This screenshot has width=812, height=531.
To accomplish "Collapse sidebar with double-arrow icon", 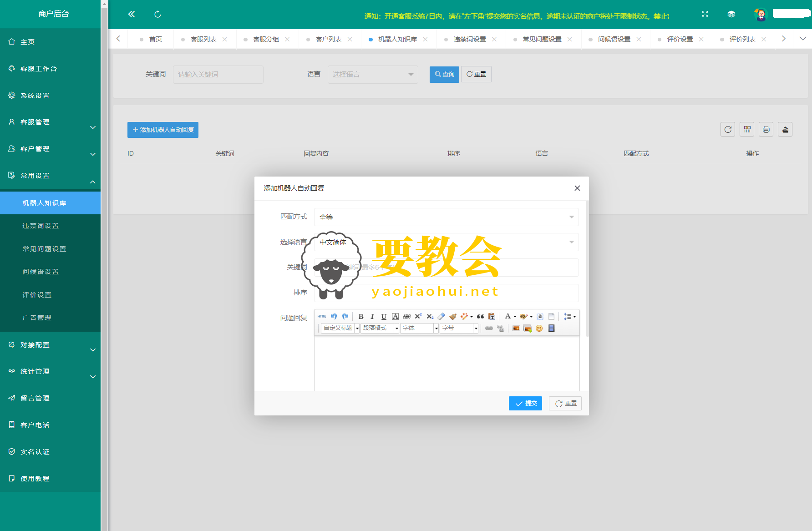I will point(132,14).
